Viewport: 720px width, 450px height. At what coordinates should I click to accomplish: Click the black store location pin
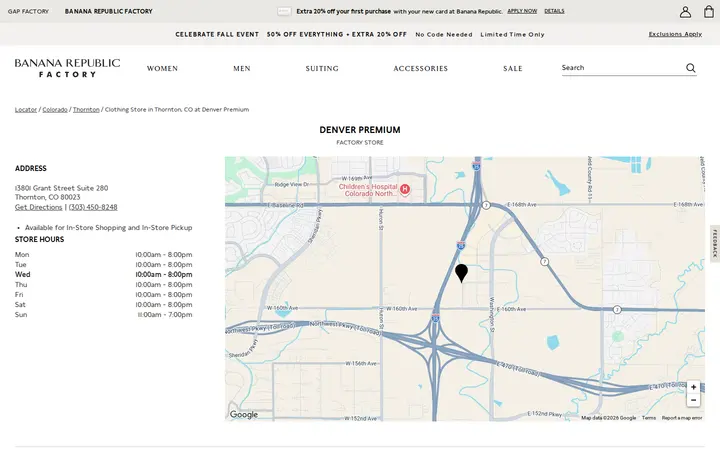[x=461, y=273]
